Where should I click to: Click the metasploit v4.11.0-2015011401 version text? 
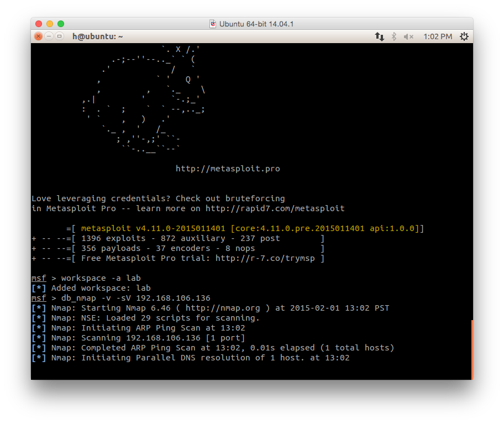153,228
